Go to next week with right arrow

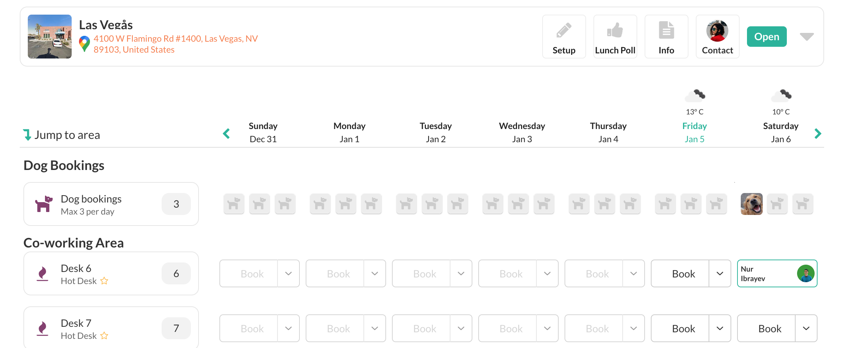[x=818, y=134]
